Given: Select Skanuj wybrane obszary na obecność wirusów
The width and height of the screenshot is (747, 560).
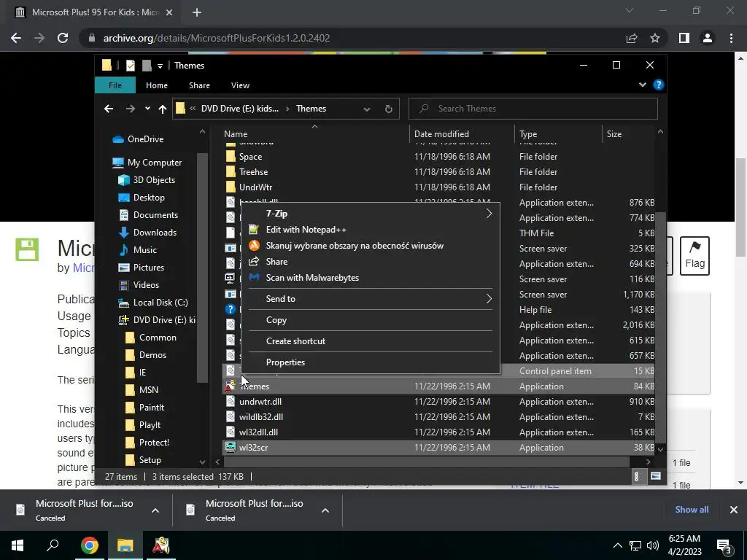Looking at the screenshot, I should pos(371,246).
